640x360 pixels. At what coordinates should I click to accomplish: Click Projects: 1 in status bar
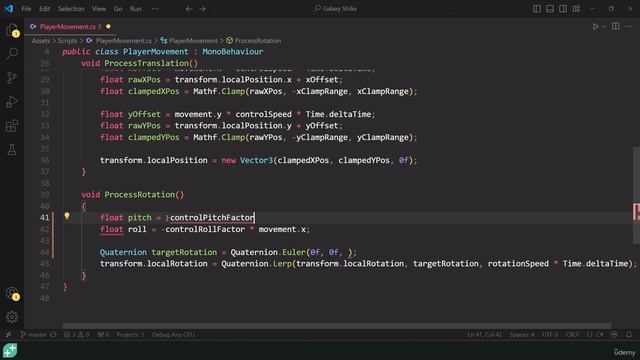(130, 335)
